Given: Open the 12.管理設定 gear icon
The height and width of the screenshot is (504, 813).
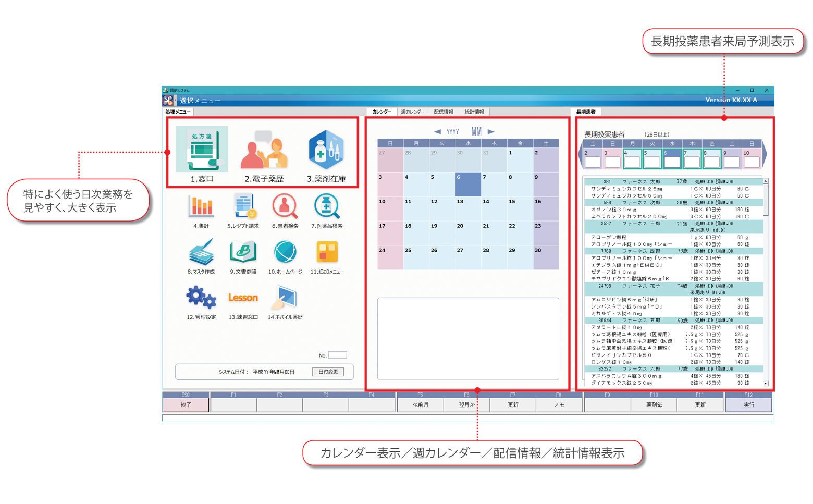Looking at the screenshot, I should point(201,298).
